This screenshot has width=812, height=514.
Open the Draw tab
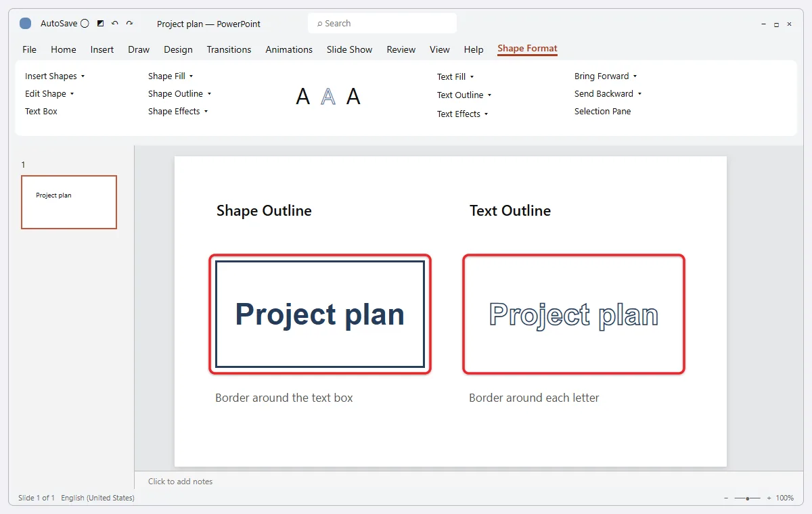pyautogui.click(x=139, y=49)
